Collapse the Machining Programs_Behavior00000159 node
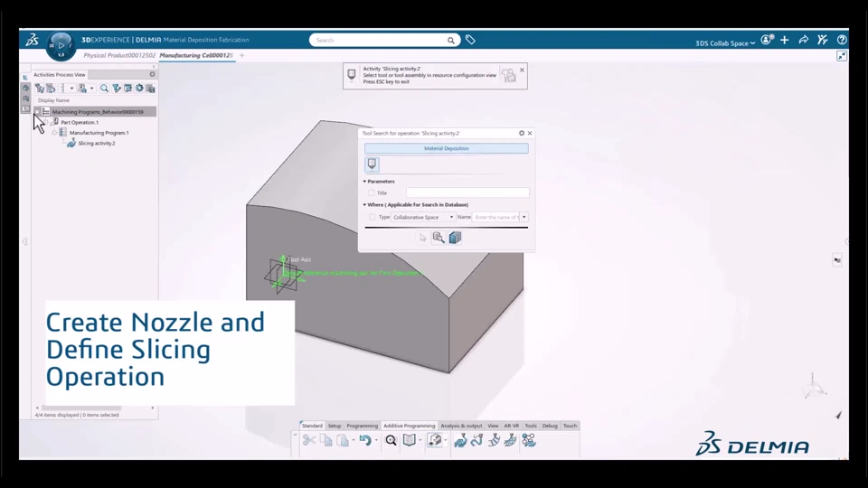This screenshot has width=868, height=488. click(x=37, y=112)
